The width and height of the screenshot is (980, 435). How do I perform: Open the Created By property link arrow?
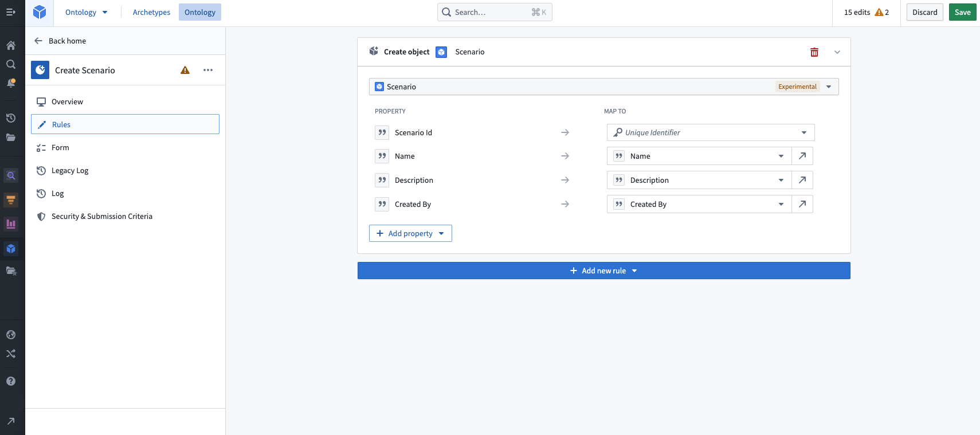802,204
